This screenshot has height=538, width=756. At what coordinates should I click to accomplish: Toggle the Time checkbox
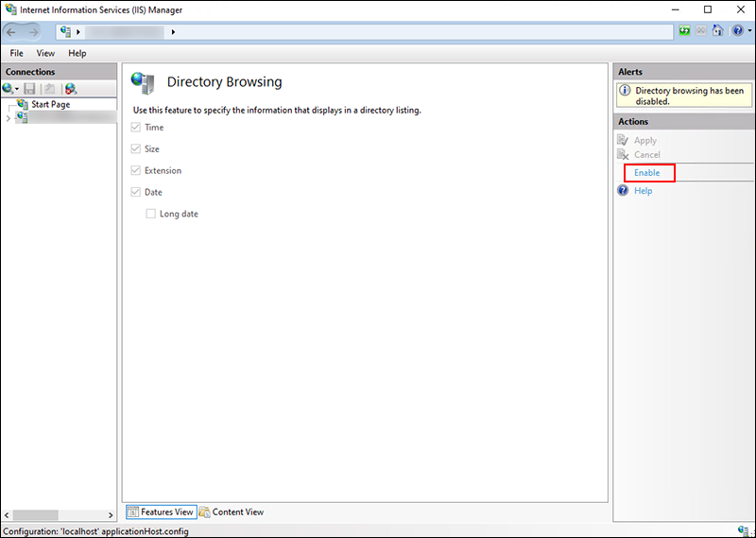coord(136,128)
